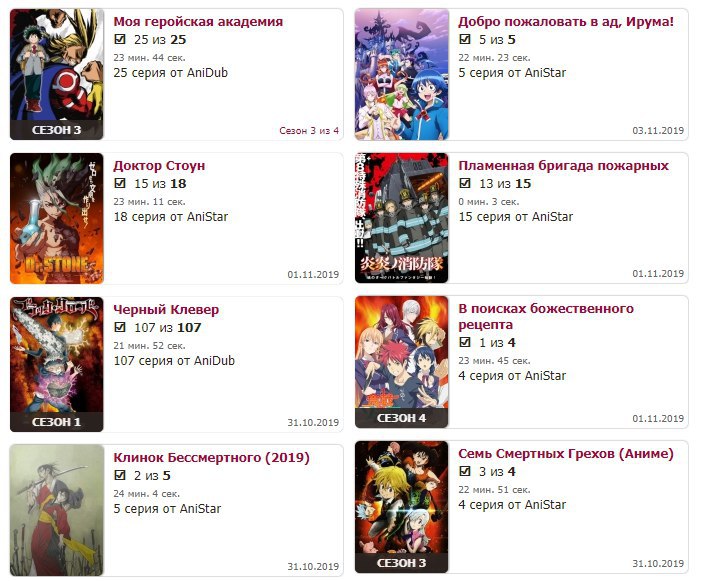Open Пламенная бригада пожарных title link
The width and height of the screenshot is (713, 581).
(x=563, y=165)
